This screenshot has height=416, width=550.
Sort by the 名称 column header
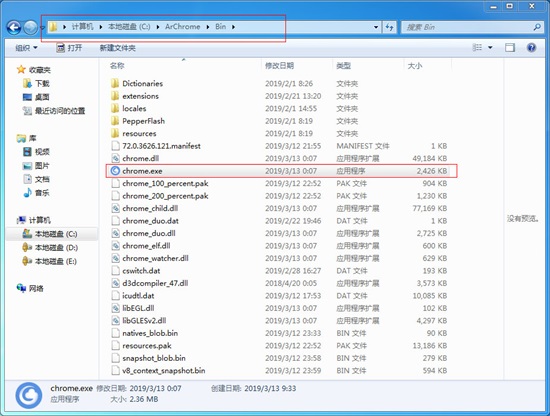117,66
